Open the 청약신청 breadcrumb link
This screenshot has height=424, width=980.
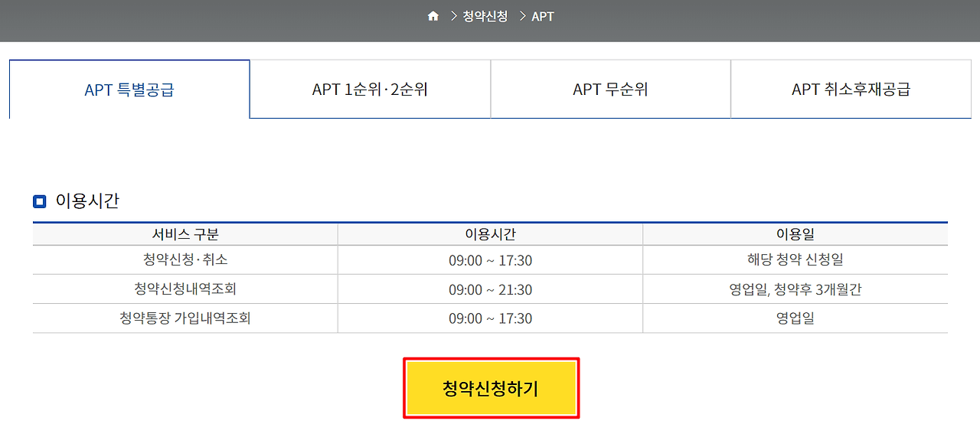tap(485, 16)
